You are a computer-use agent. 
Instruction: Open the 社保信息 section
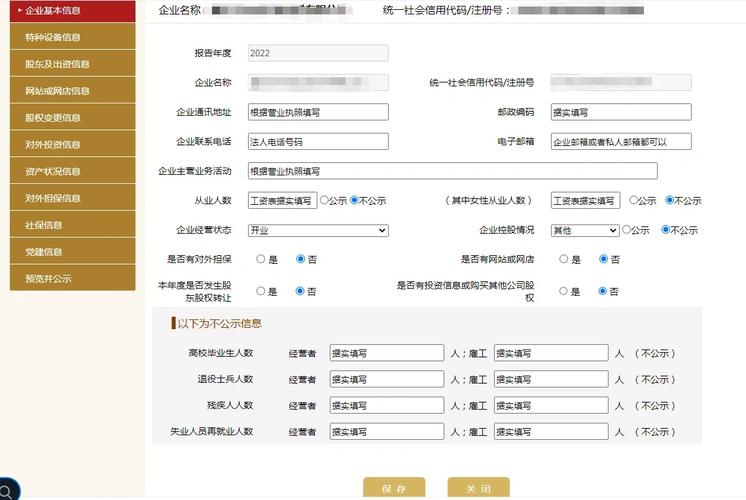pyautogui.click(x=72, y=225)
